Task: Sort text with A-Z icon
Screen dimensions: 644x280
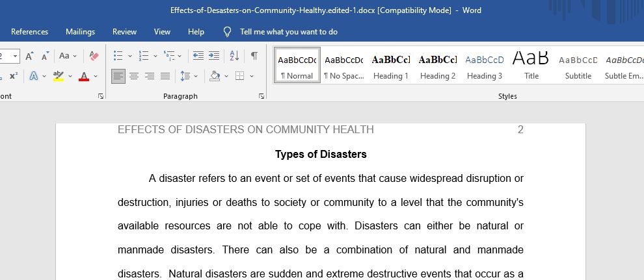Action: tap(234, 56)
